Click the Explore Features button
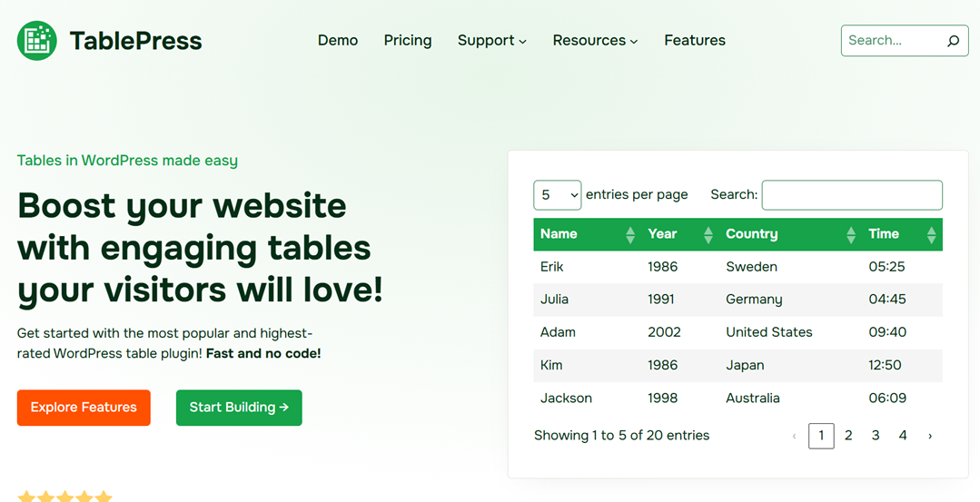The width and height of the screenshot is (980, 502). [x=84, y=408]
